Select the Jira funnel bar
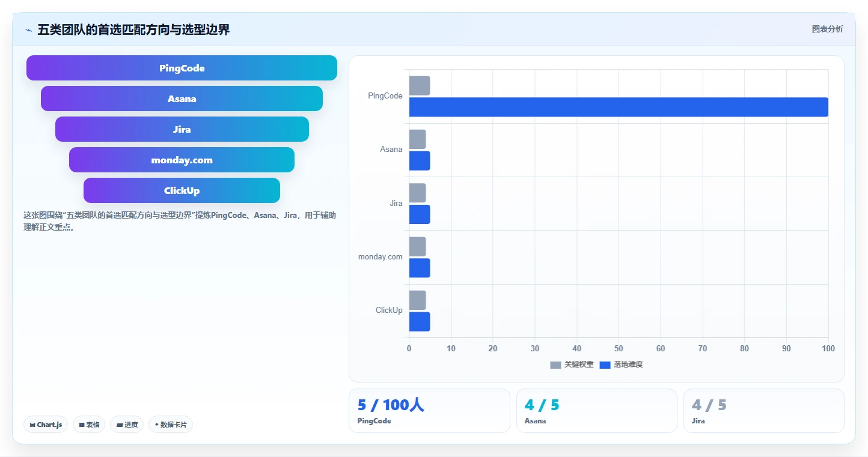This screenshot has width=868, height=457. pos(182,129)
